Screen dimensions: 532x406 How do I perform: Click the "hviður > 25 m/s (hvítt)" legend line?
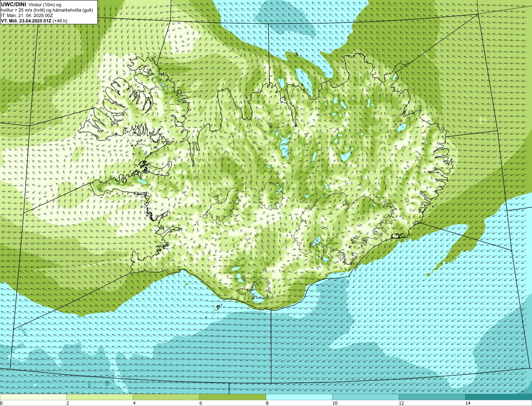(47, 10)
